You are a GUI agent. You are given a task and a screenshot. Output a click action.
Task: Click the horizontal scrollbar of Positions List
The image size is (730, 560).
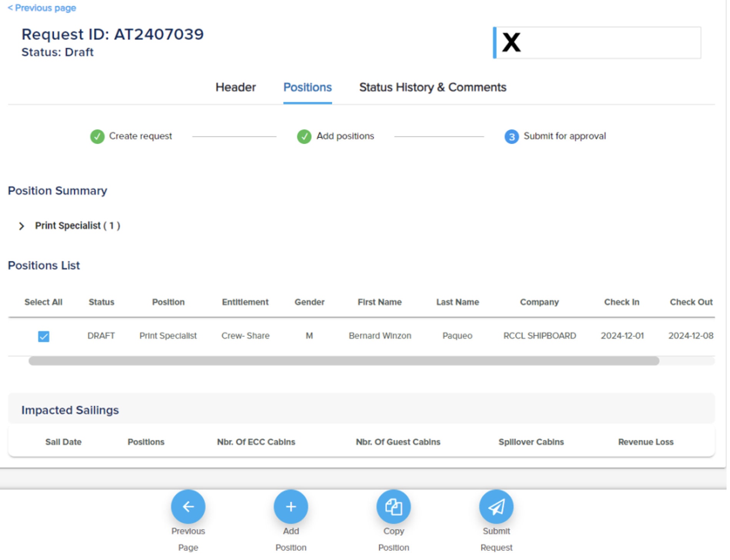coord(344,361)
